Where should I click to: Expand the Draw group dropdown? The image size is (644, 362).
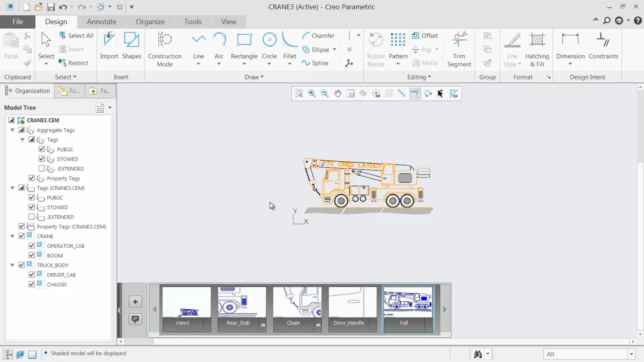click(x=254, y=77)
